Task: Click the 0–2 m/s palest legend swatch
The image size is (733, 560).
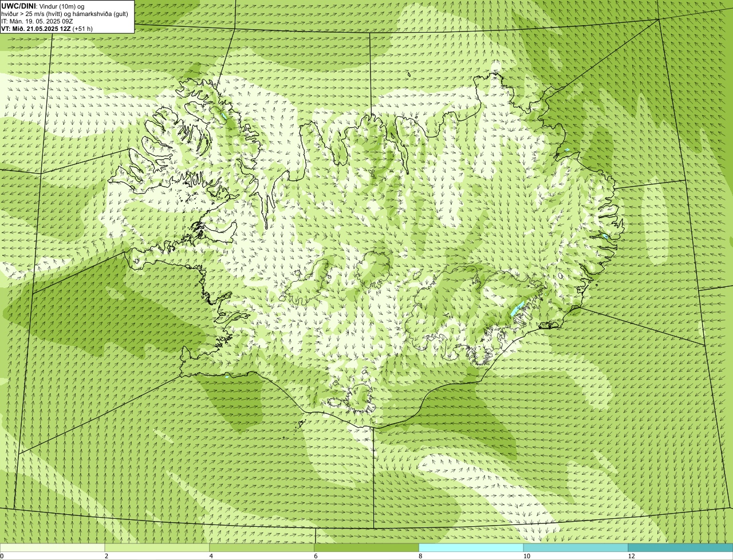Action: click(52, 548)
